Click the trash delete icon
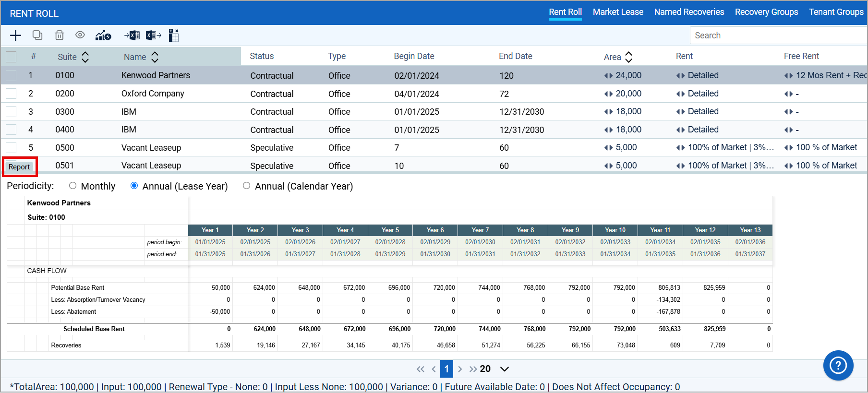The image size is (868, 393). (59, 35)
